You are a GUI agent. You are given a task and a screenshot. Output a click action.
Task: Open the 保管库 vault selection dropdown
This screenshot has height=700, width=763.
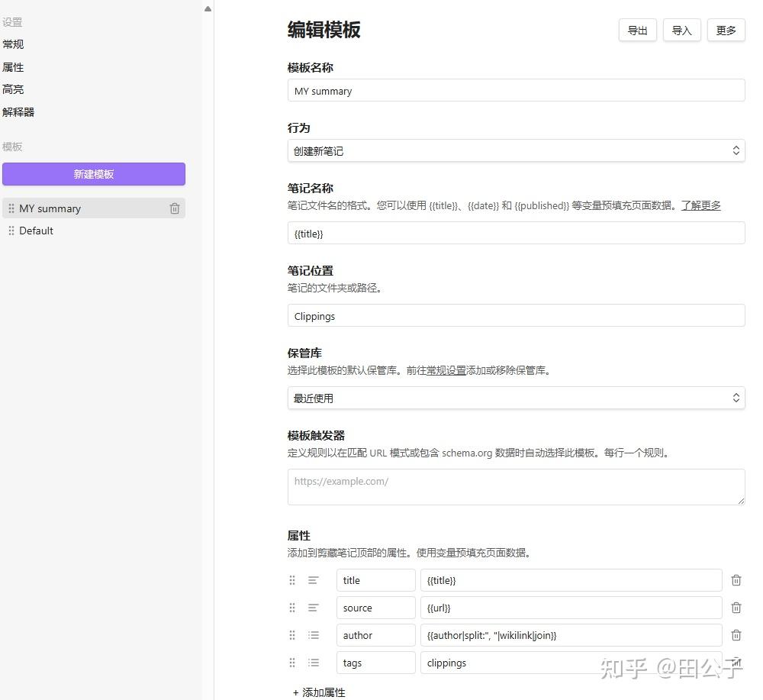[516, 397]
